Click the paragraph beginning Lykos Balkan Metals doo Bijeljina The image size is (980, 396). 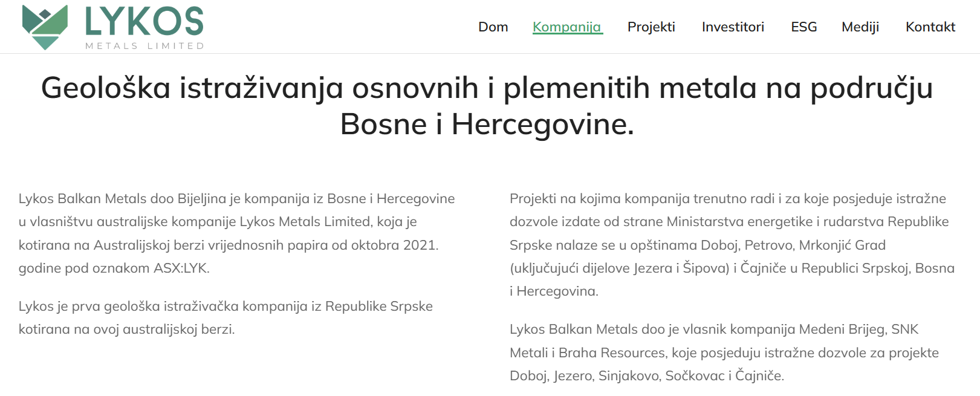[236, 222]
